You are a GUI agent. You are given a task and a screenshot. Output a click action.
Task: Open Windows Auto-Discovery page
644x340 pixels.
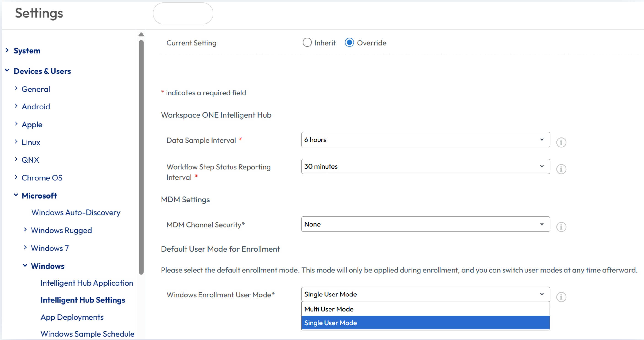click(76, 212)
